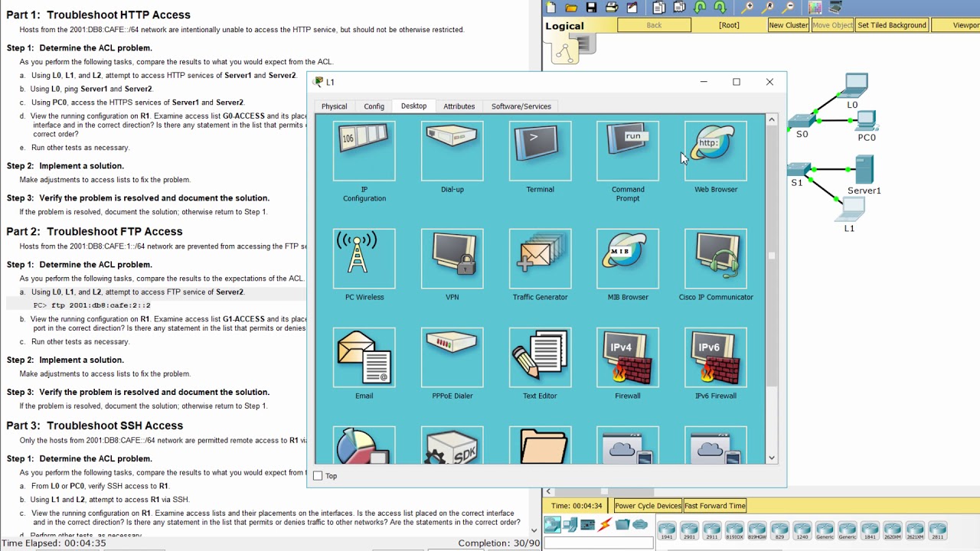Click the [Root] button
The image size is (980, 551).
coord(729,25)
